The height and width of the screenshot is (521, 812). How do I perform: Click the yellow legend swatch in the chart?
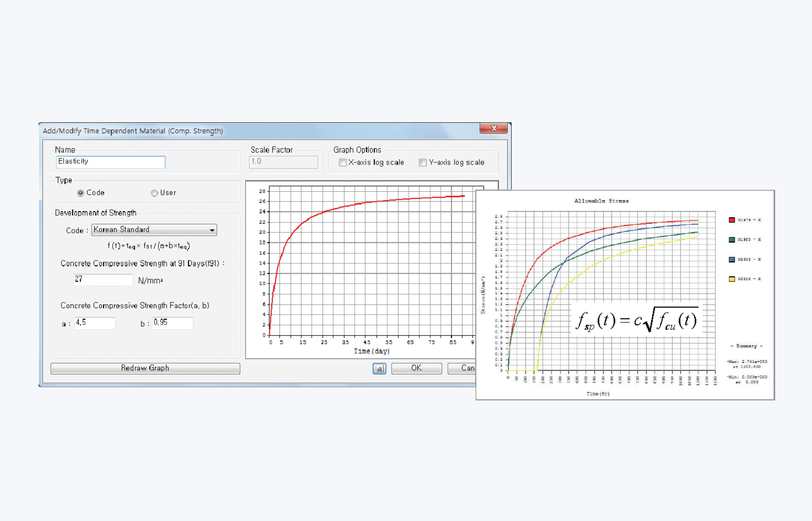click(x=732, y=279)
